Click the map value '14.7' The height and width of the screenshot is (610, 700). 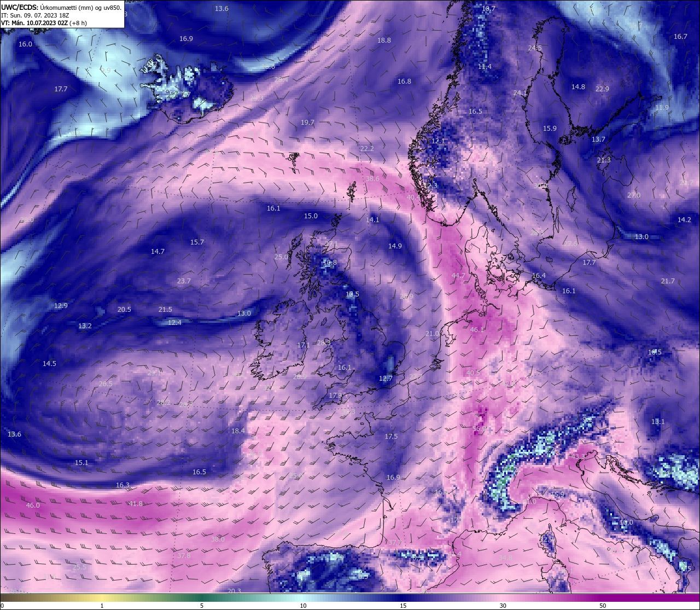pyautogui.click(x=157, y=251)
